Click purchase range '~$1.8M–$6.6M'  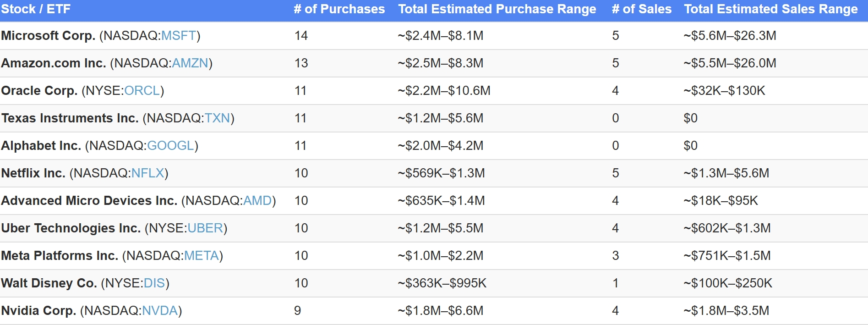(x=441, y=311)
